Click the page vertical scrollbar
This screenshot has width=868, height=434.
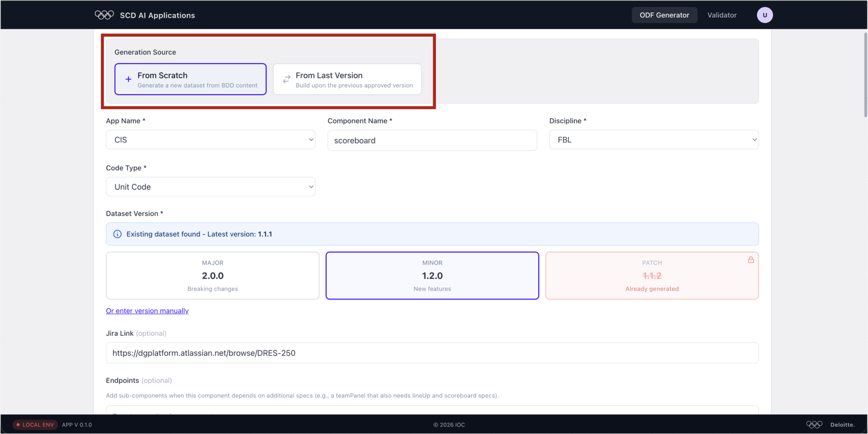click(865, 75)
